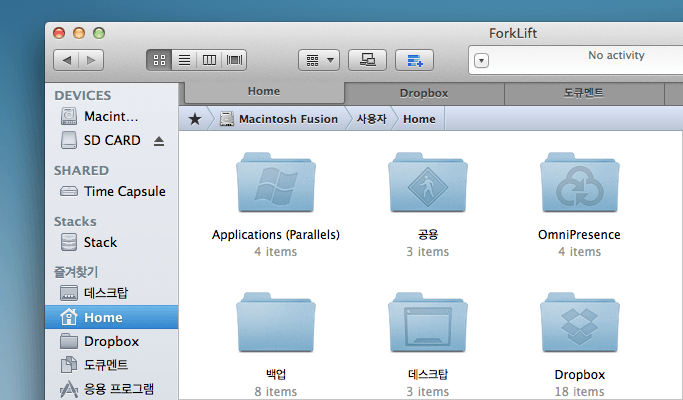The image size is (683, 400).
Task: Click the connect to server icon
Action: (367, 60)
